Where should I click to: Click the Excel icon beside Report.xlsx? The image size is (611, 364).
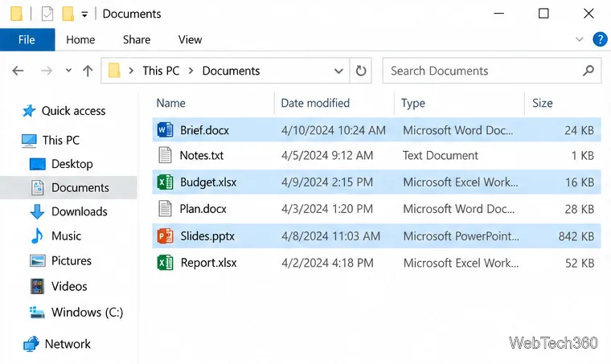click(165, 263)
